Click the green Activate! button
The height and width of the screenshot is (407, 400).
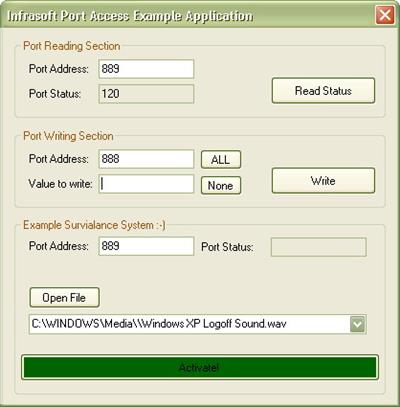pyautogui.click(x=200, y=367)
